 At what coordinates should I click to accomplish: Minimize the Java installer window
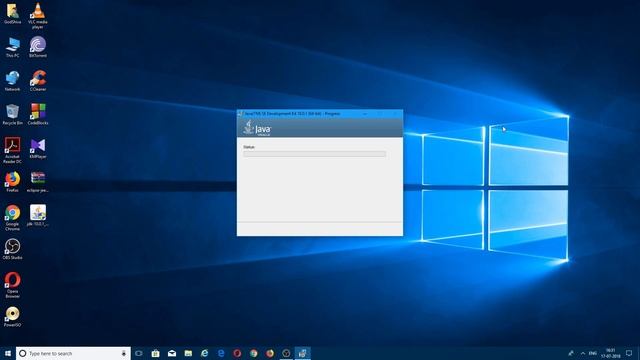click(x=365, y=113)
